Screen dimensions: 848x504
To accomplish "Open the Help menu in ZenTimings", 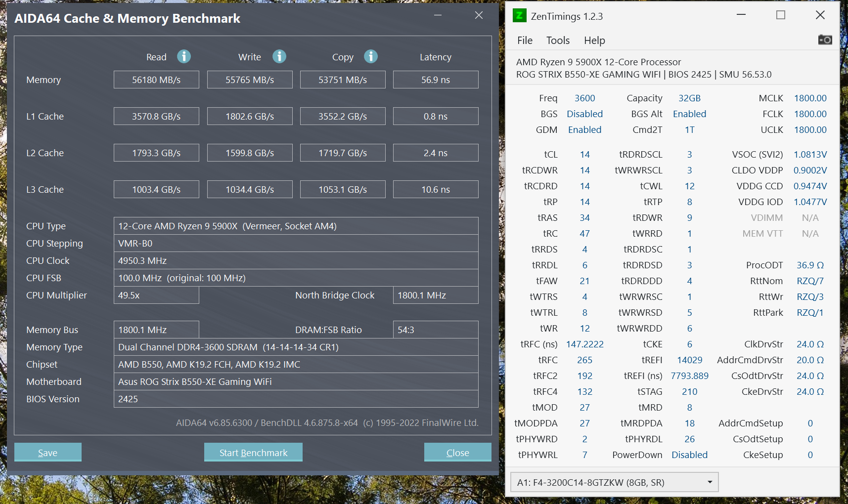I will [x=594, y=41].
